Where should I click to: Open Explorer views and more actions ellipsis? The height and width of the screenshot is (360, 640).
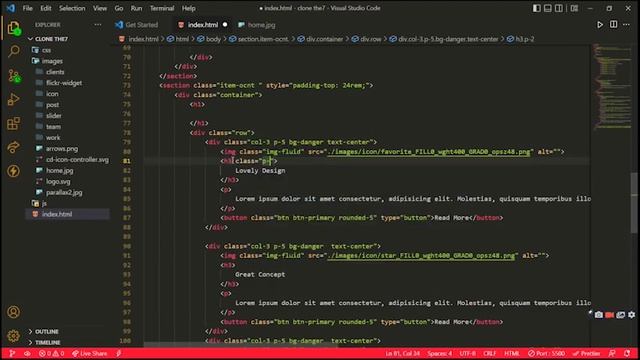(98, 24)
